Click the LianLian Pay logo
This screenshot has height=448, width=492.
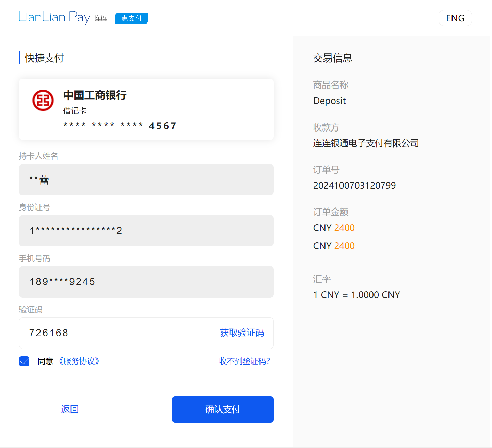(x=54, y=17)
